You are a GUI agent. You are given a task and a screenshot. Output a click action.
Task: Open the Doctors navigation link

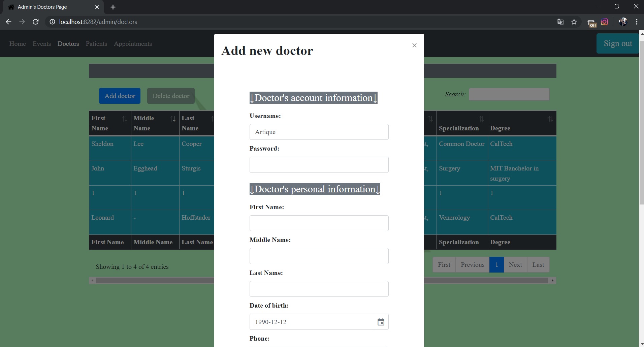pos(68,44)
